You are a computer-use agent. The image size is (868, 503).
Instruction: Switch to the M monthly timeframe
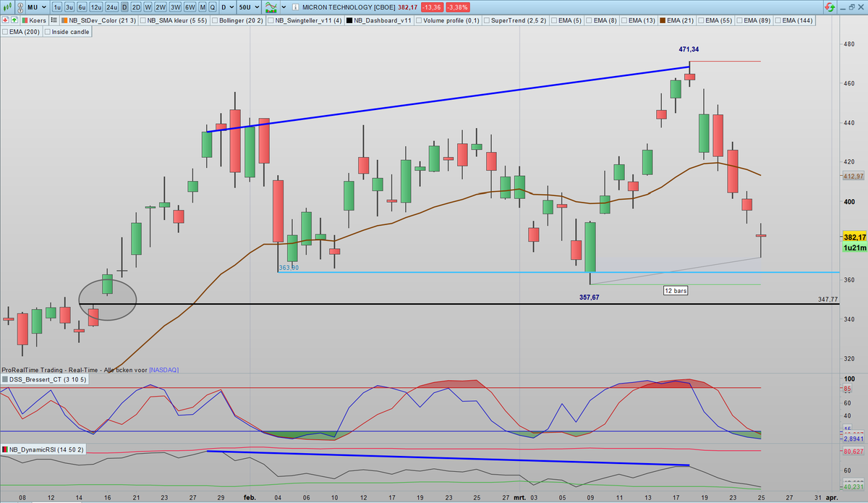coord(202,7)
